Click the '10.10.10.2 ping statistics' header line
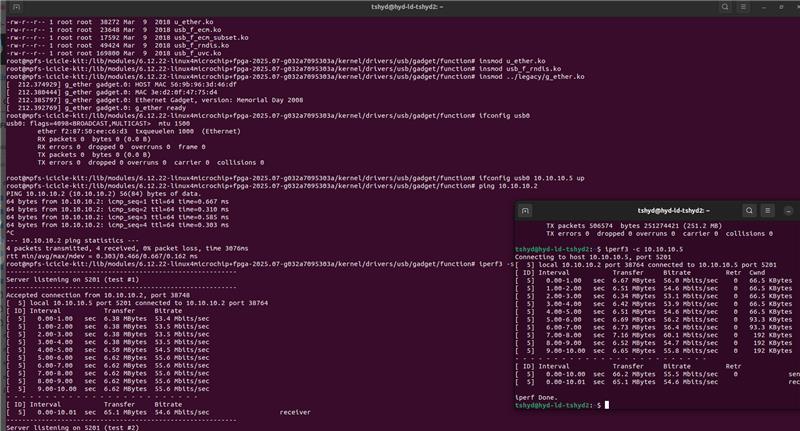The width and height of the screenshot is (800, 431). click(72, 241)
